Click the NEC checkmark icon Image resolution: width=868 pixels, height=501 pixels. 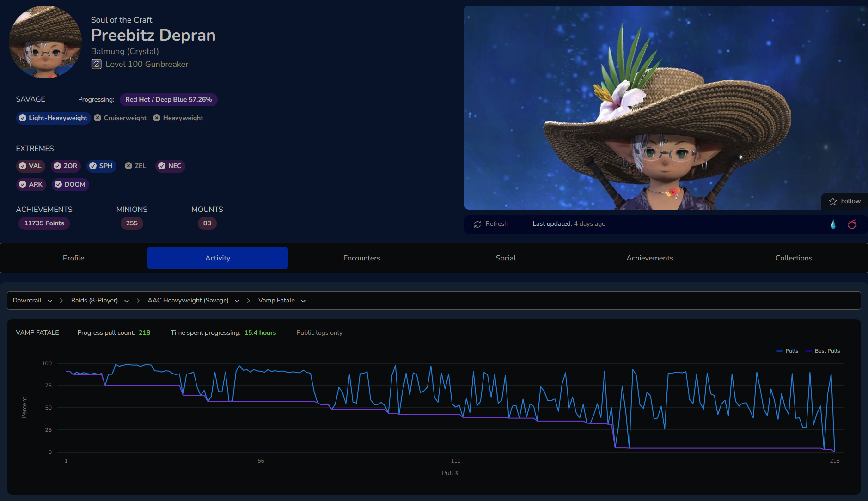[x=162, y=166]
